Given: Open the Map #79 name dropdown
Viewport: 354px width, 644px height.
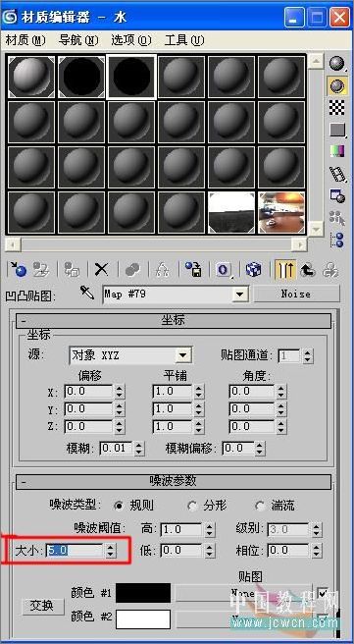Looking at the screenshot, I should [x=240, y=295].
